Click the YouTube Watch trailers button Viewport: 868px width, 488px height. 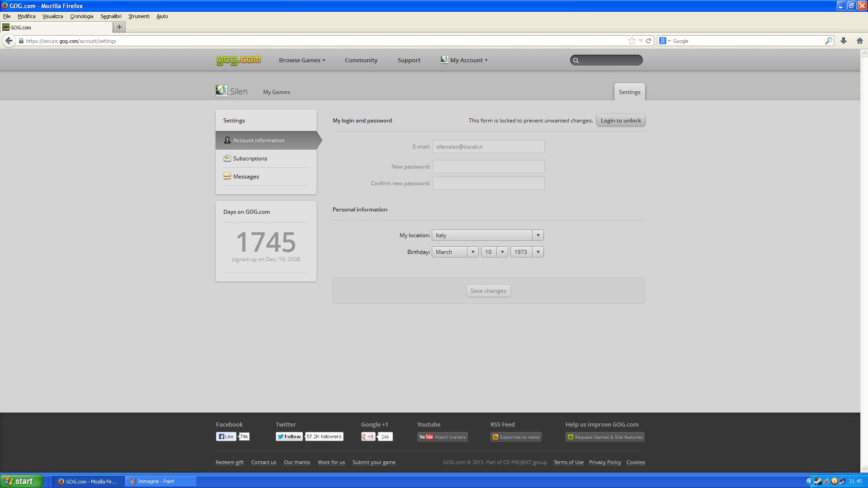(442, 437)
